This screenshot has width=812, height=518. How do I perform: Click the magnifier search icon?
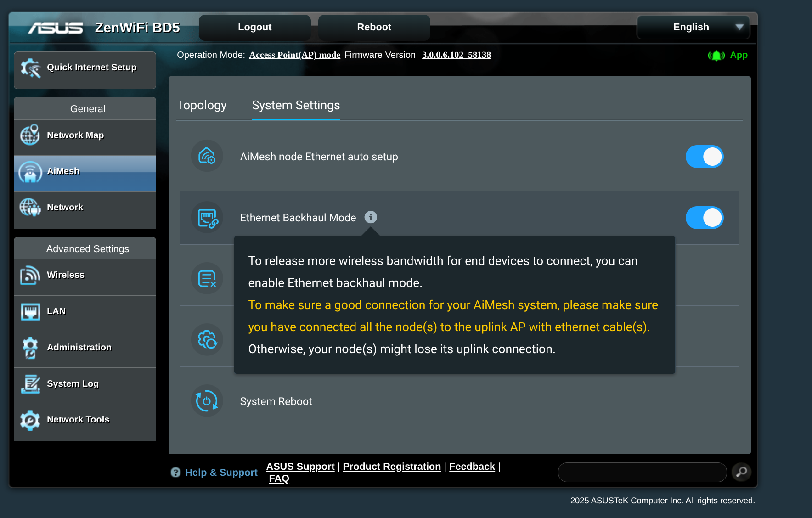(x=741, y=472)
